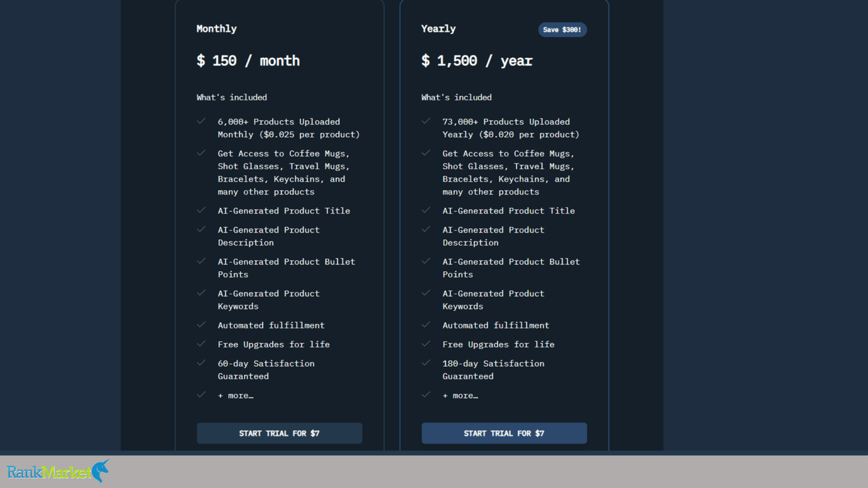Click '6,000+ Products Uploaded Monthly' feature text
868x488 pixels.
[288, 128]
